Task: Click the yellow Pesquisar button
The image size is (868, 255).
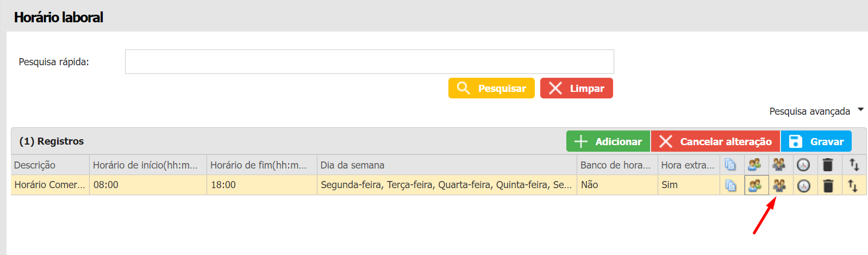Action: point(491,88)
